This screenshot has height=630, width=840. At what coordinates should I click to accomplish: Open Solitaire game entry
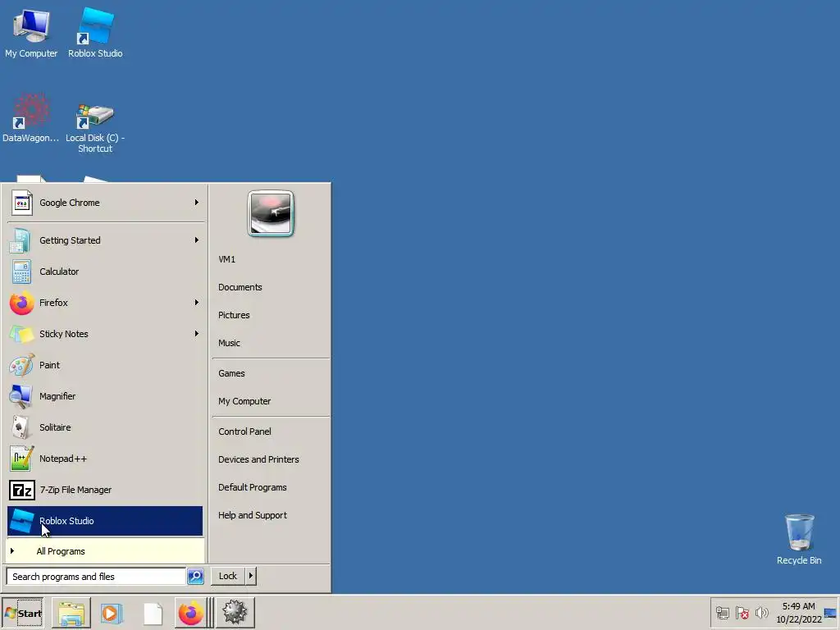click(x=105, y=427)
